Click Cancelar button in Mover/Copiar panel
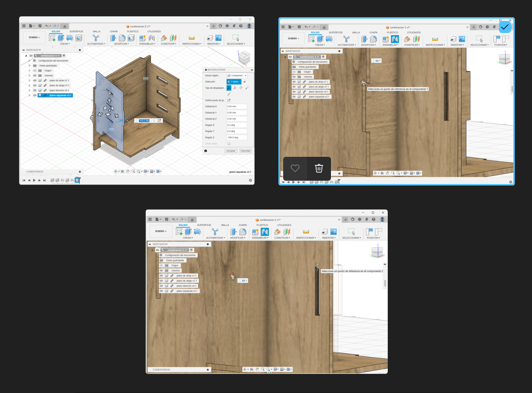 [245, 151]
